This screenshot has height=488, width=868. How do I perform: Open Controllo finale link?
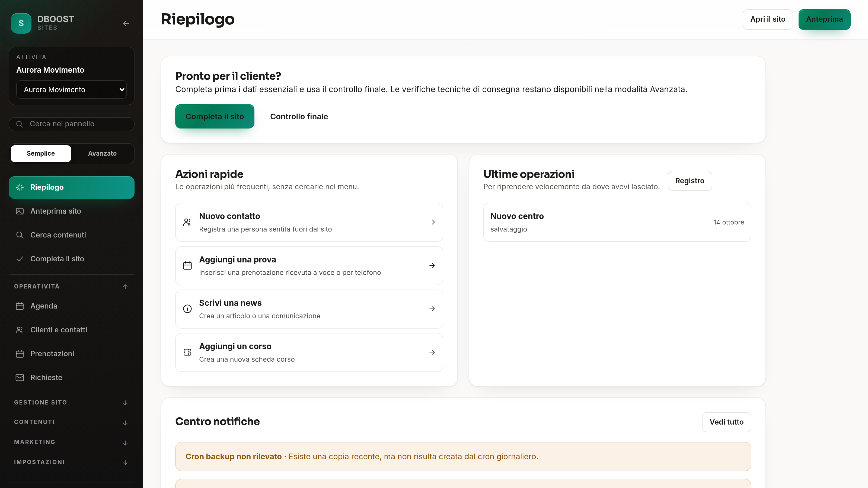[299, 117]
